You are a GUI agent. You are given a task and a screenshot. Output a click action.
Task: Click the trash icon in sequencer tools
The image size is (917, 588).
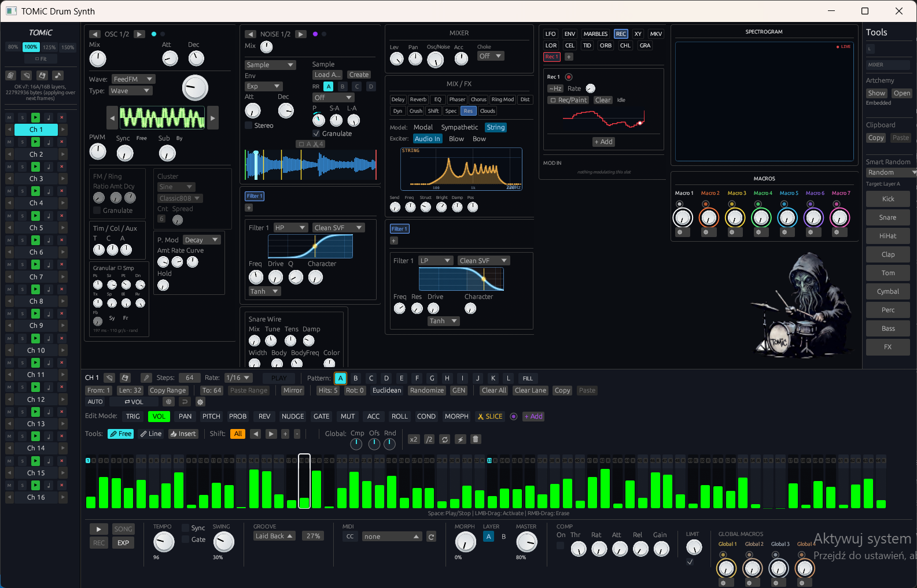476,439
